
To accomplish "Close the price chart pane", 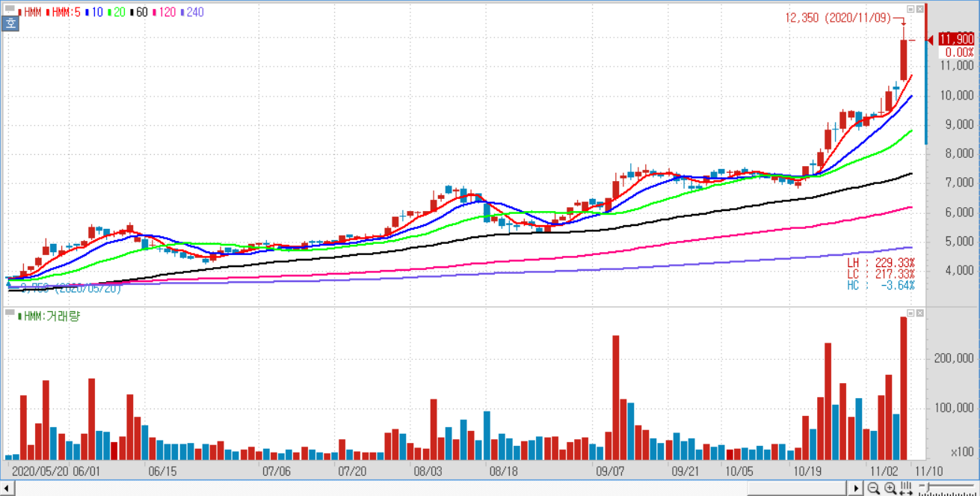I will [x=920, y=8].
